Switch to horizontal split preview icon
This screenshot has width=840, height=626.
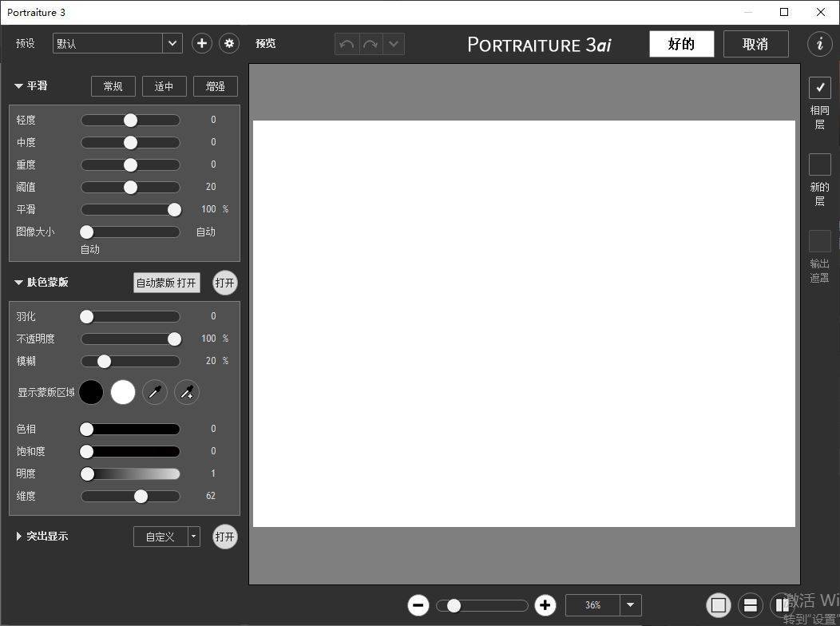751,605
